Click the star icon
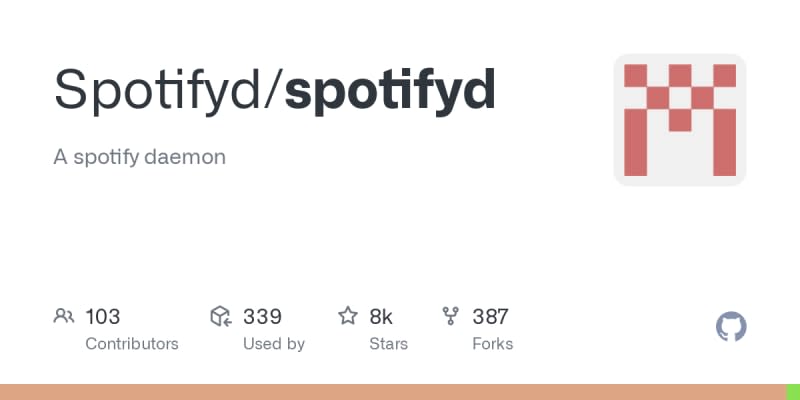Viewport: 800px width, 400px height. pos(348,317)
